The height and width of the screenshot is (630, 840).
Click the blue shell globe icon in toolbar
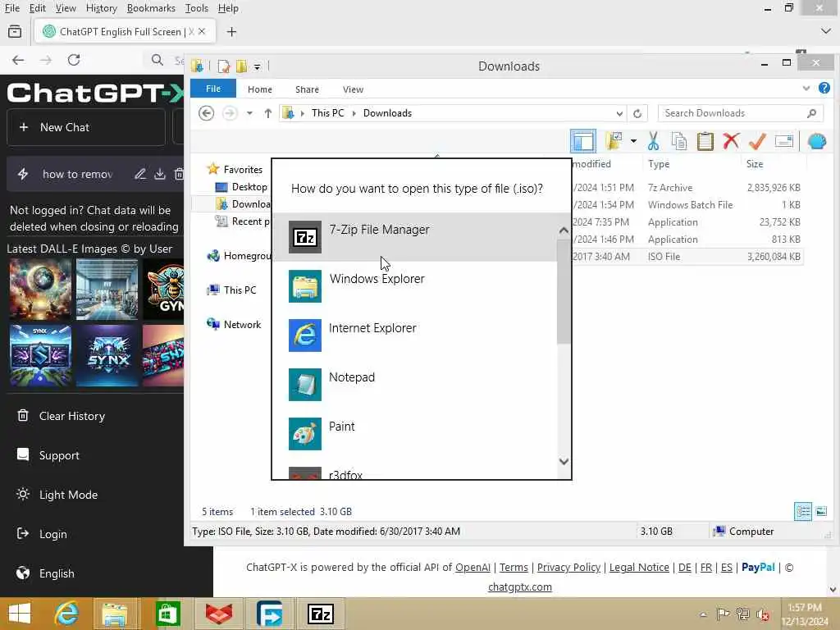[817, 141]
